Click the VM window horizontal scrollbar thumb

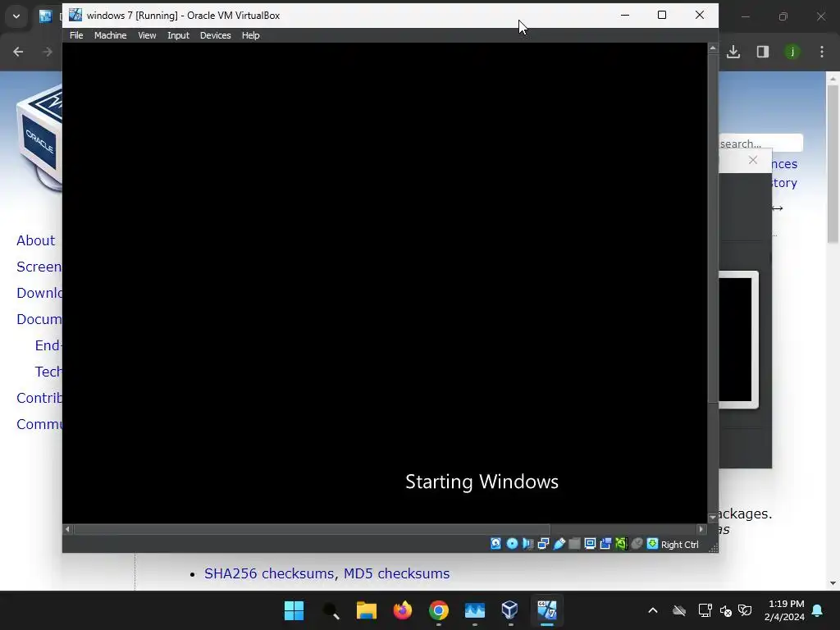tap(312, 529)
